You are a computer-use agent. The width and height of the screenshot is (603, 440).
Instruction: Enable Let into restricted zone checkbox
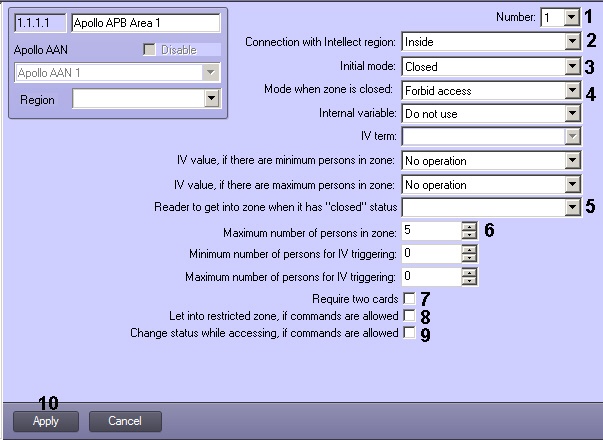click(409, 315)
